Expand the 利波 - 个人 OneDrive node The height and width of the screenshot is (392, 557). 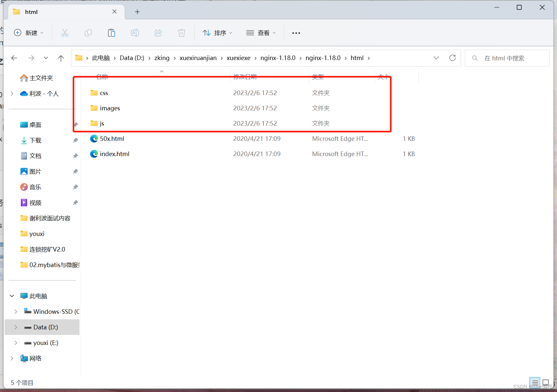click(x=12, y=93)
